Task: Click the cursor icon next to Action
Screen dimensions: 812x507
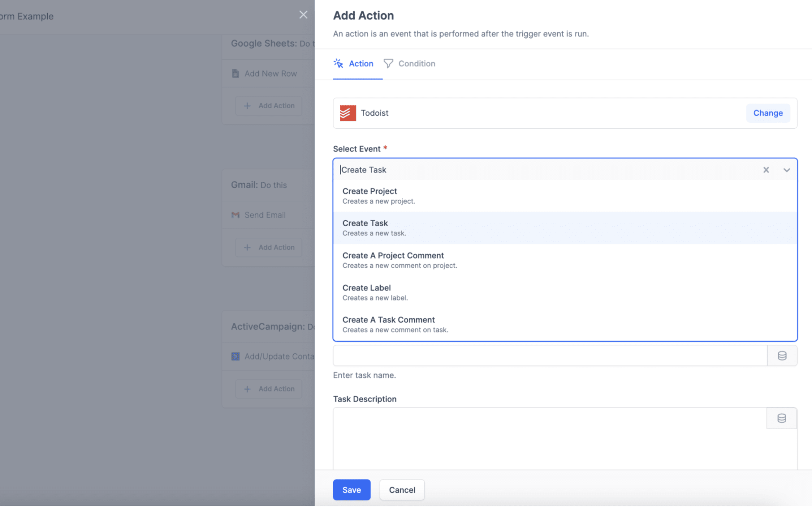Action: [338, 63]
